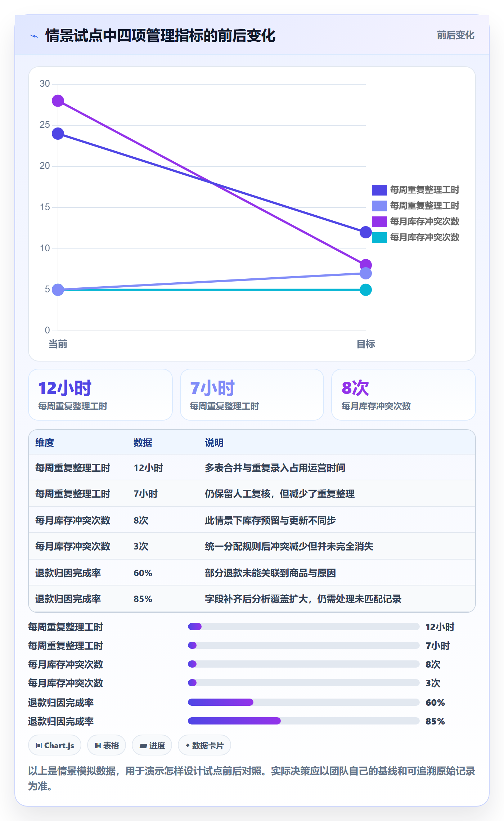
Task: Click the 3次 value in the table
Action: pyautogui.click(x=141, y=546)
